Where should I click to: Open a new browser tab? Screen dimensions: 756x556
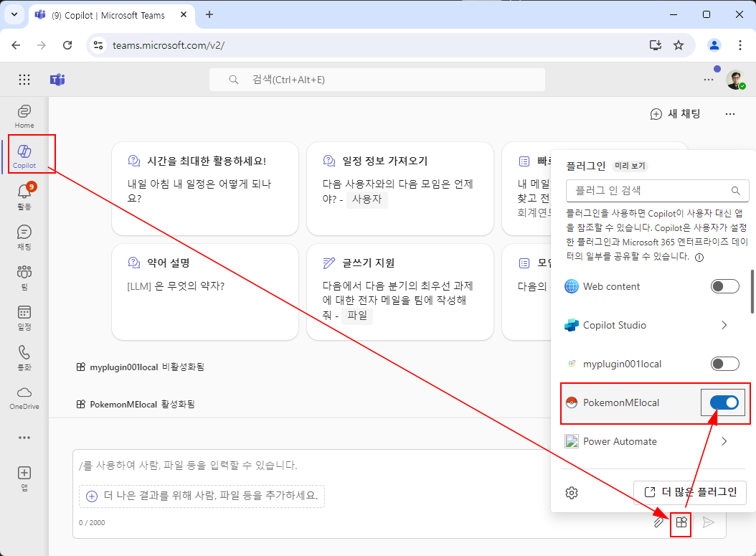tap(209, 15)
